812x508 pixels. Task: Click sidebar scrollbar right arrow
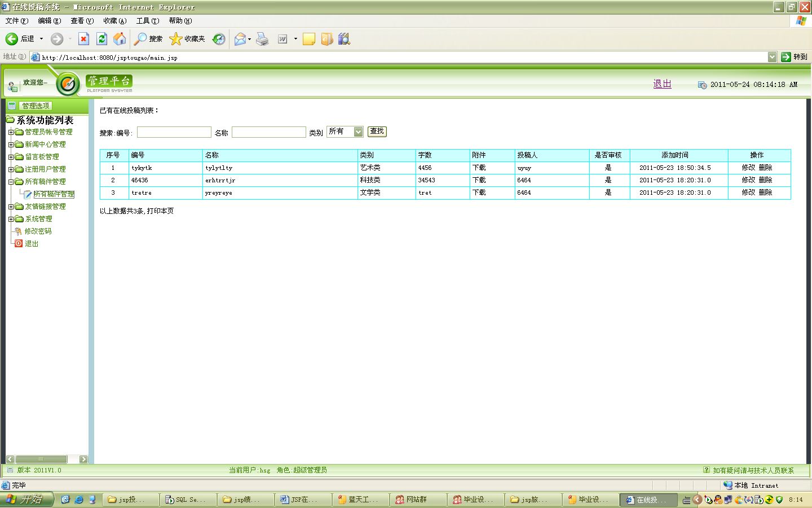(83, 459)
